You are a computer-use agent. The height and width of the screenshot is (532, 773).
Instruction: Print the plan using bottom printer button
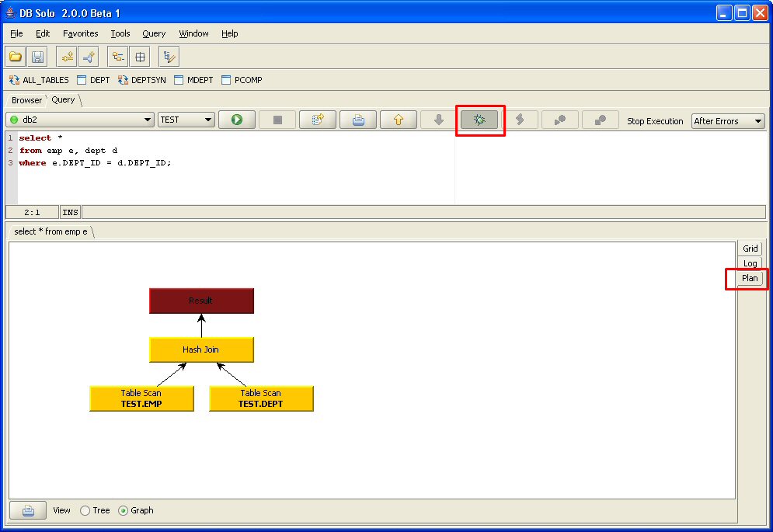pyautogui.click(x=28, y=510)
